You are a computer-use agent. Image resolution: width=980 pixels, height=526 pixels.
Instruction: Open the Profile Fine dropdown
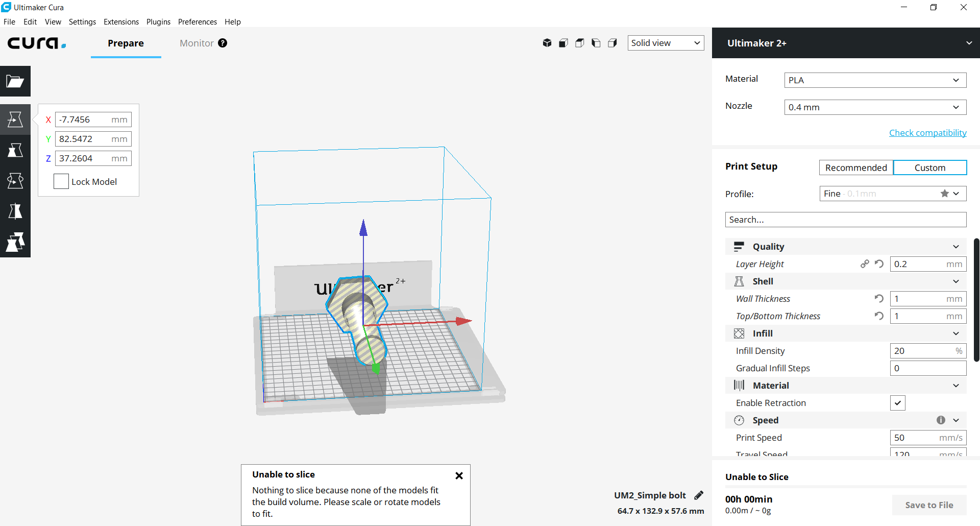tap(893, 194)
